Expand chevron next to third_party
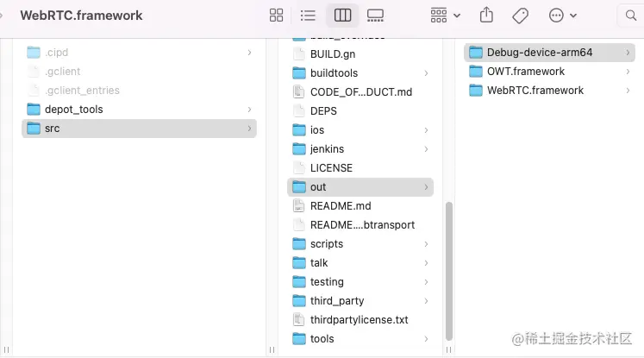This screenshot has width=644, height=358. (x=426, y=301)
